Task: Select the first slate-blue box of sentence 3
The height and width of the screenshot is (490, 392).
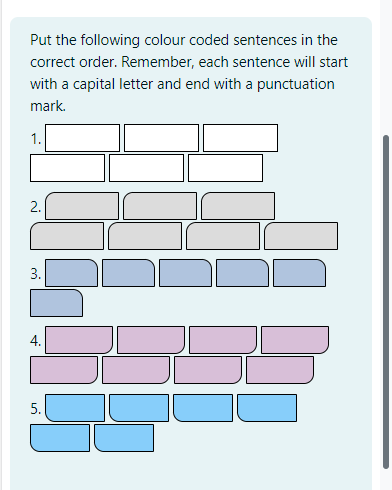Action: (71, 273)
